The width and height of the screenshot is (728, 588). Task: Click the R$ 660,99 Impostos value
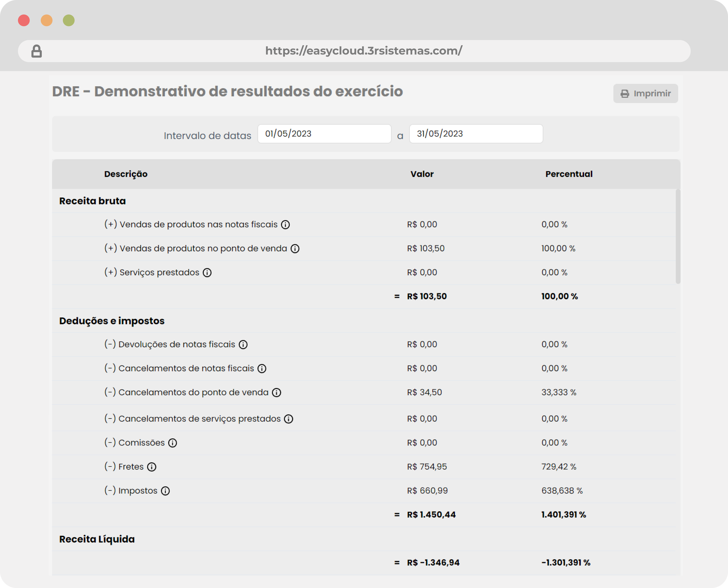pyautogui.click(x=427, y=491)
